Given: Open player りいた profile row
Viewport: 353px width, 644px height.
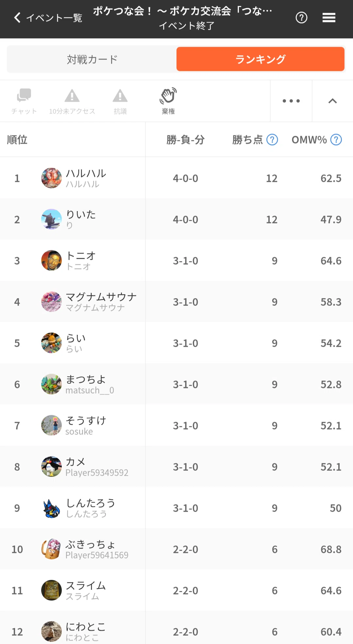Looking at the screenshot, I should pyautogui.click(x=176, y=219).
